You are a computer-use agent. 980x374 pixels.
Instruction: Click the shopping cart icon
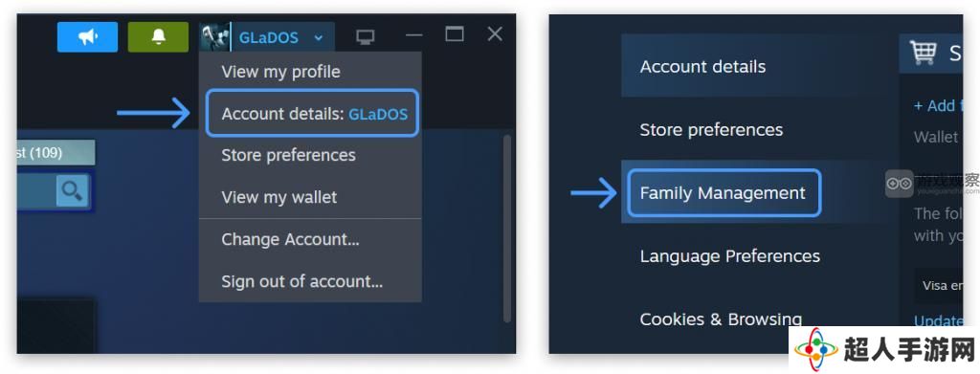point(924,53)
